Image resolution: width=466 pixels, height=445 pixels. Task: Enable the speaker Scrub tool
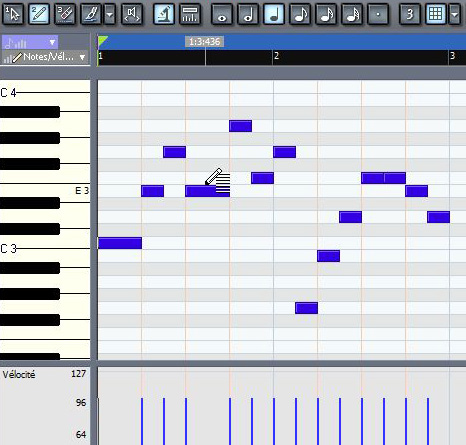pos(132,14)
